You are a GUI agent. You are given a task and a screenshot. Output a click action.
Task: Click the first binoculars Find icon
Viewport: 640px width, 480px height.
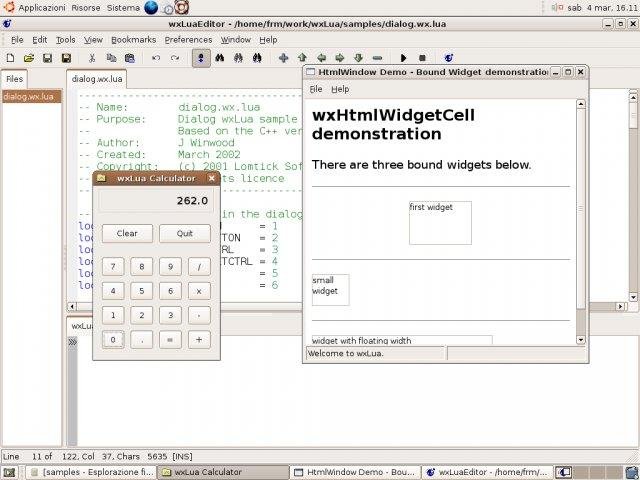point(220,58)
